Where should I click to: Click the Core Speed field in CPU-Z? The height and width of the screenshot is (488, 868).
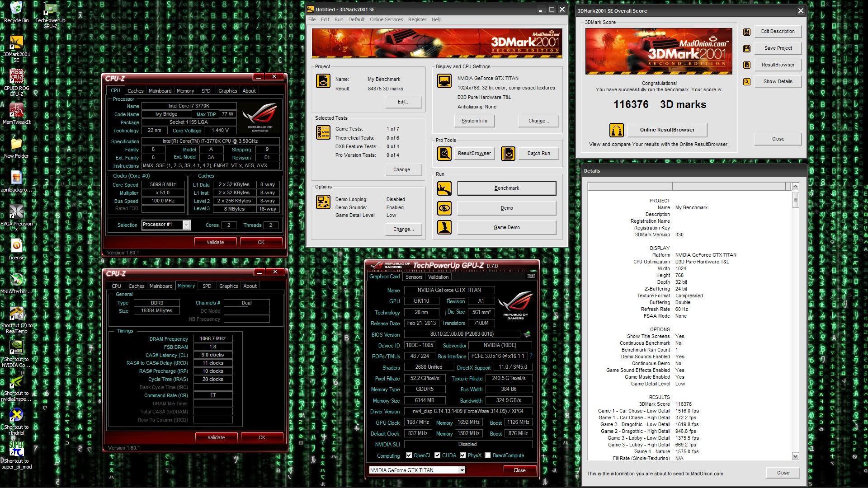(163, 184)
